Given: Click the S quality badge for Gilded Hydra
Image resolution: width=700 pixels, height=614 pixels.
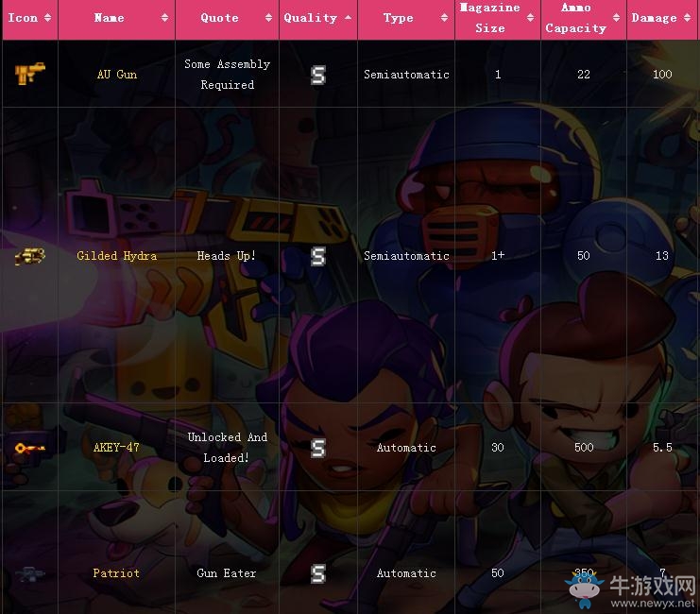Looking at the screenshot, I should [317, 256].
